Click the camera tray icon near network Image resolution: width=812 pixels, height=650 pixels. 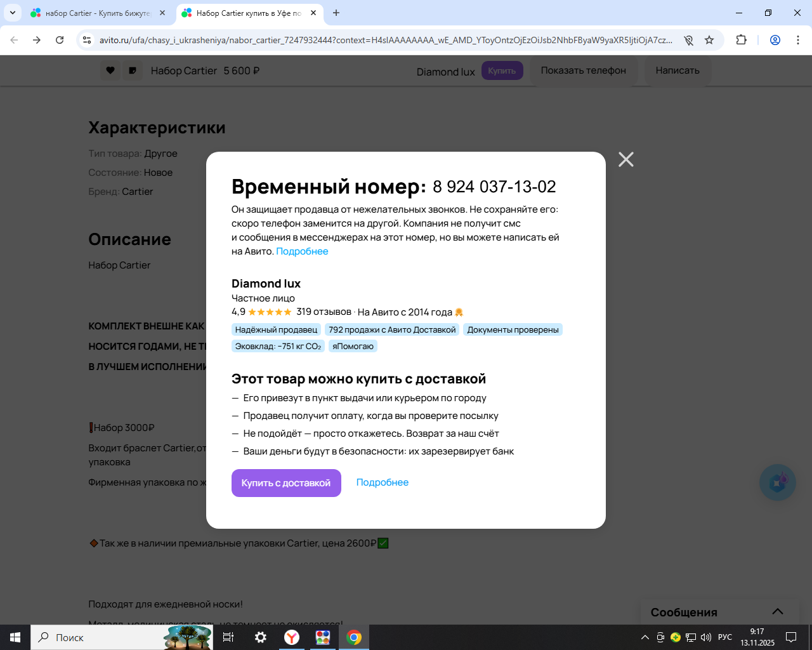(x=660, y=637)
